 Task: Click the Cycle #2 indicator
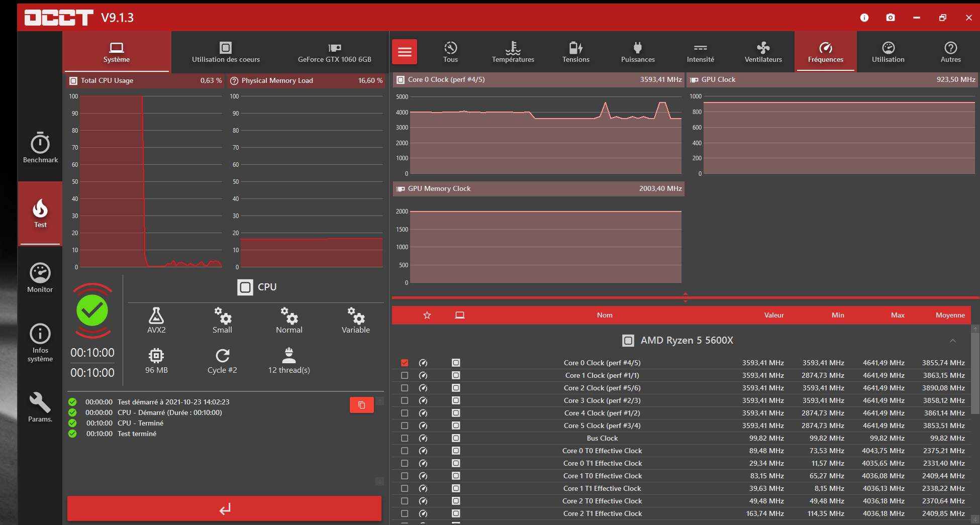point(222,361)
